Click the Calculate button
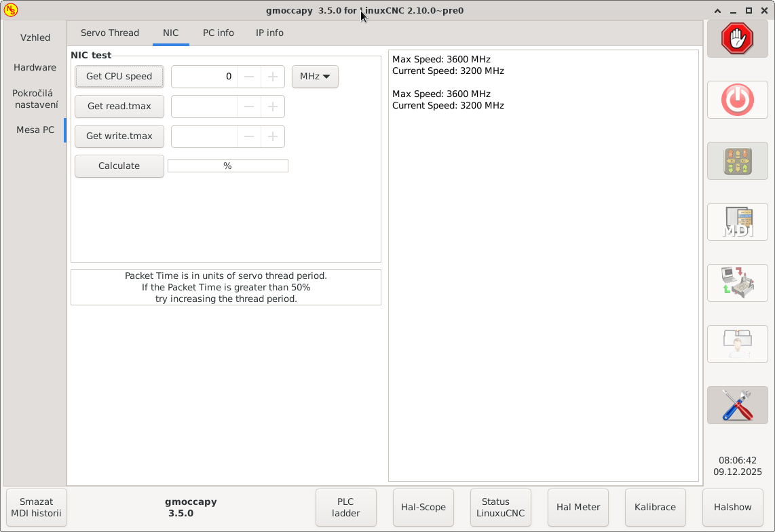The width and height of the screenshot is (775, 532). pos(119,166)
